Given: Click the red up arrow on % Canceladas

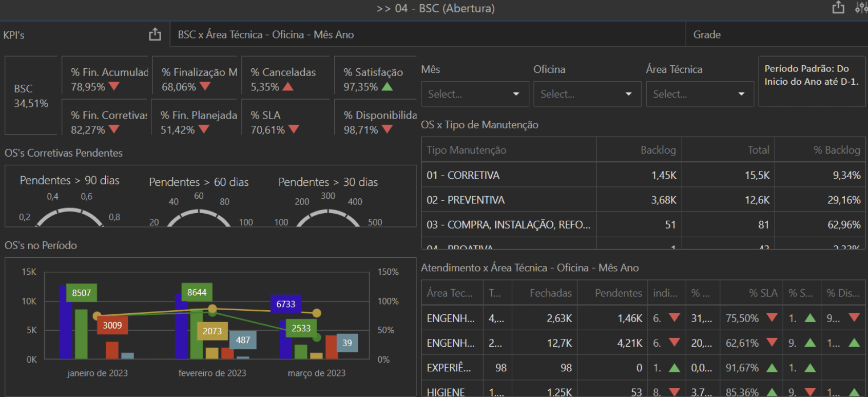Looking at the screenshot, I should [288, 86].
